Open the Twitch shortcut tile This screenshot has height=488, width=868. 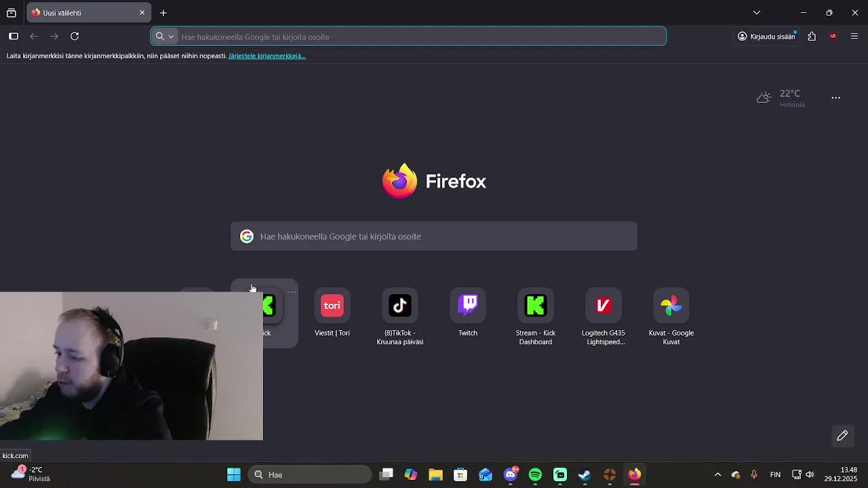[468, 313]
